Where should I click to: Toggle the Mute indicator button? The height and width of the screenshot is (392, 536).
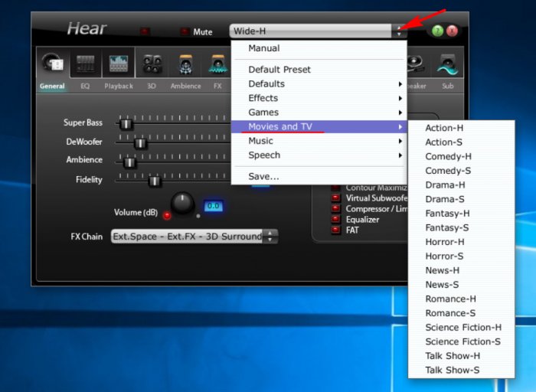[x=185, y=32]
